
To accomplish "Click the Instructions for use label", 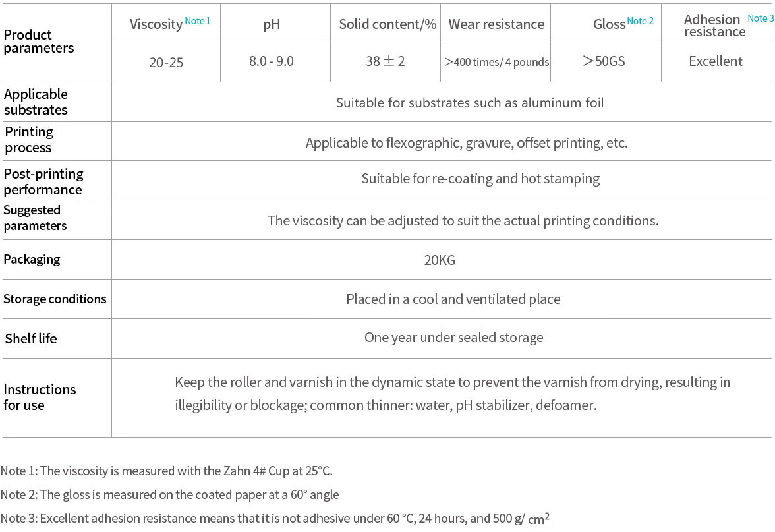I will (x=40, y=397).
